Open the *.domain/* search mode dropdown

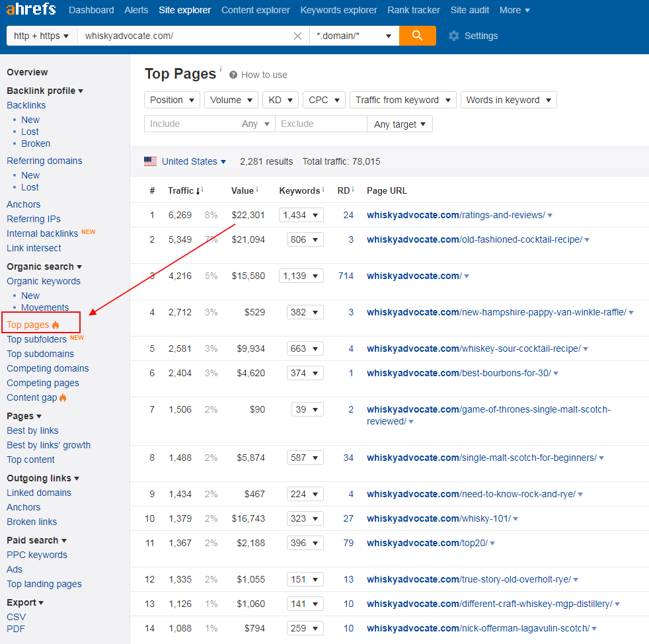pos(355,36)
